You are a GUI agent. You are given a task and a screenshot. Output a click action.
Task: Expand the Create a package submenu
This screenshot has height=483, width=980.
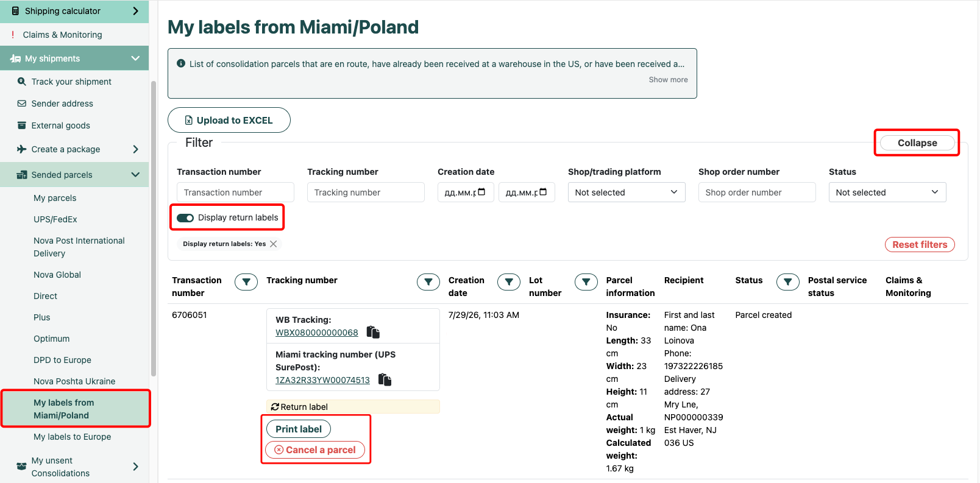pos(135,149)
